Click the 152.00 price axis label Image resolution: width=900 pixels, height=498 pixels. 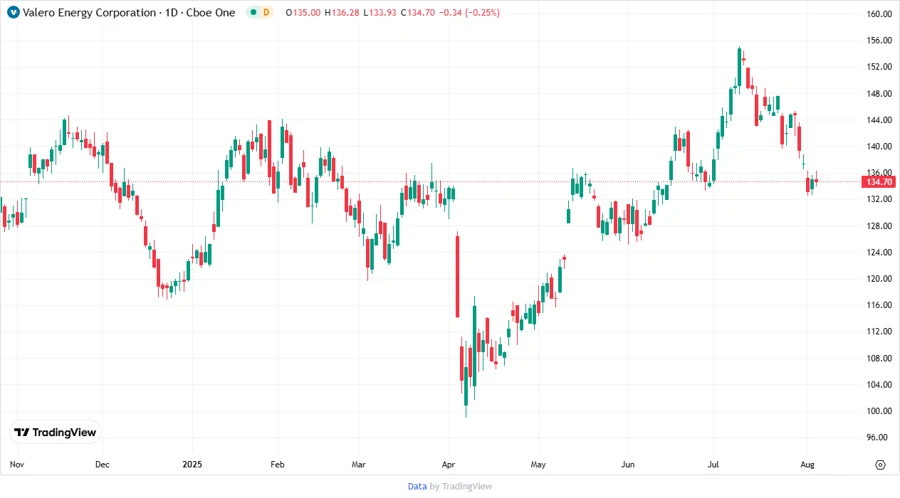879,67
